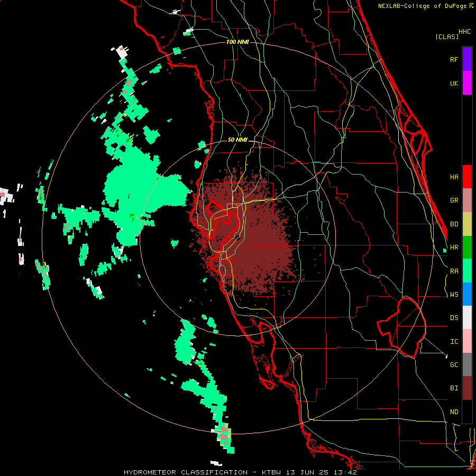The width and height of the screenshot is (476, 476).
Task: Click the purple RF legend color swatch
Action: [467, 59]
